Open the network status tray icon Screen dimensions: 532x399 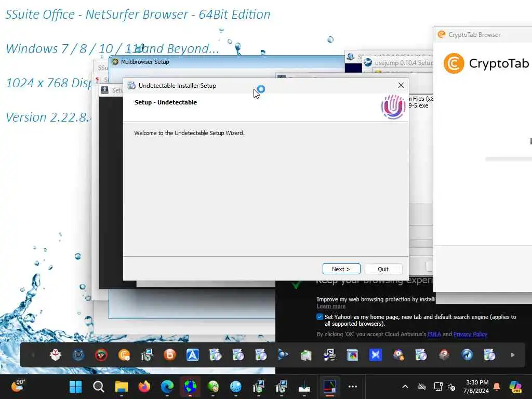point(438,387)
